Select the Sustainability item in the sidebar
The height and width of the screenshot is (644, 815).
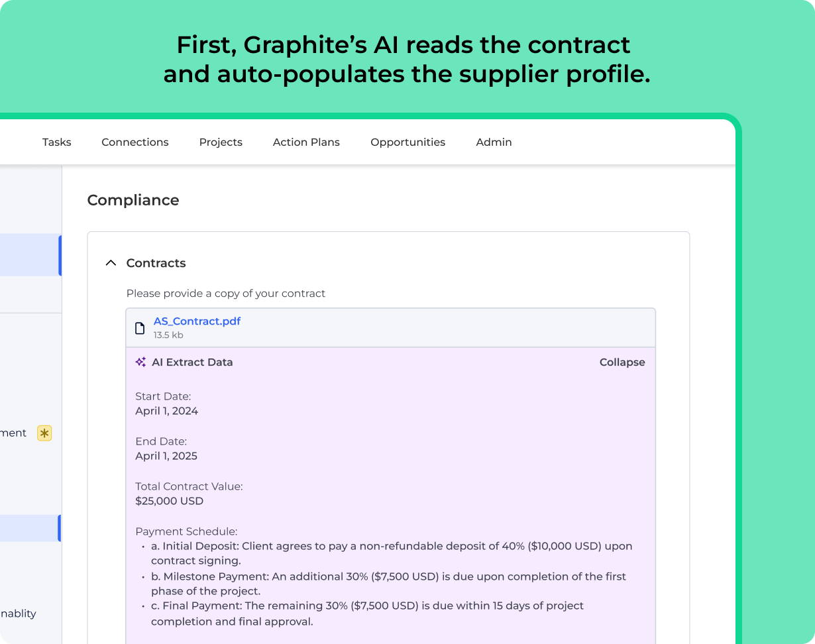[x=18, y=614]
